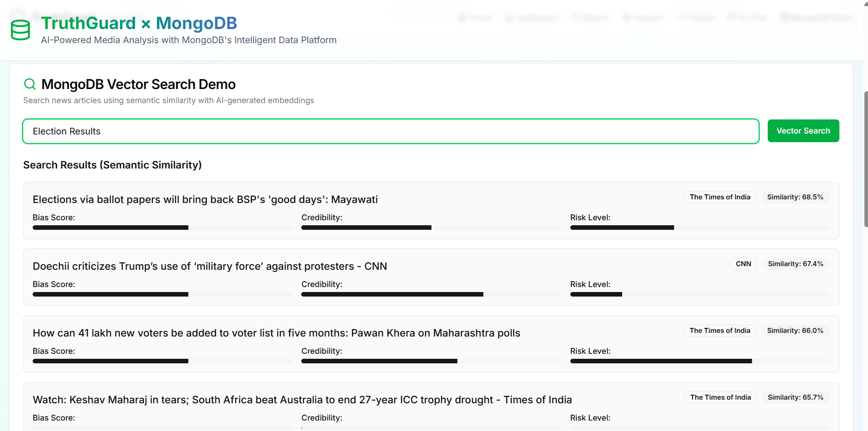The height and width of the screenshot is (431, 868).
Task: Click the scrollbar up arrow
Action: [866, 4]
